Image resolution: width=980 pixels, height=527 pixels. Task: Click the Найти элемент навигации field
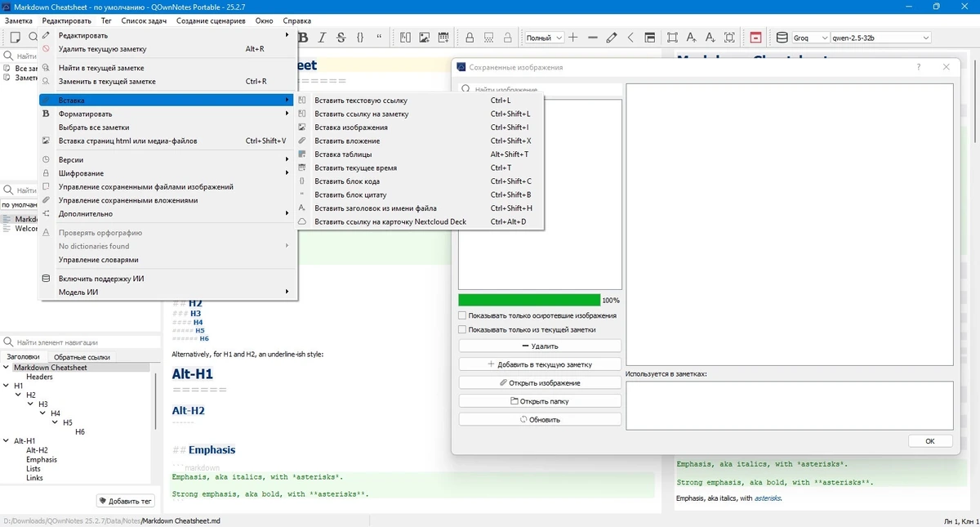(80, 342)
